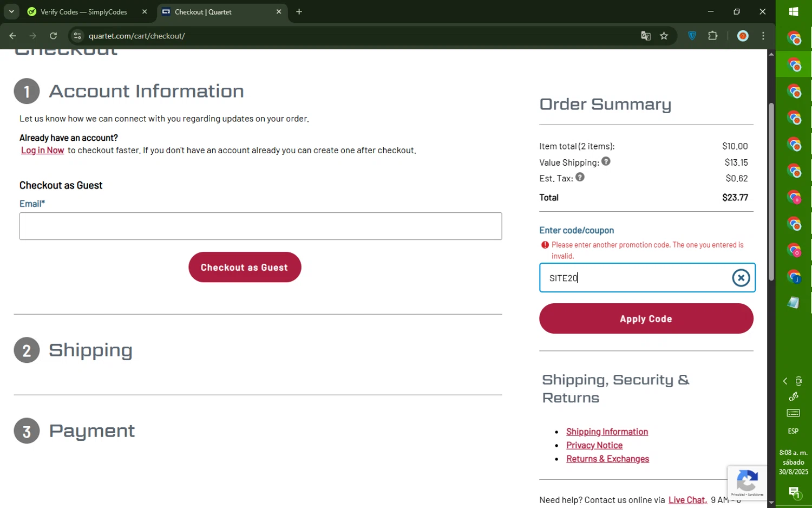Click the Est. Tax amount $0.62
Image resolution: width=812 pixels, height=508 pixels.
pos(737,178)
